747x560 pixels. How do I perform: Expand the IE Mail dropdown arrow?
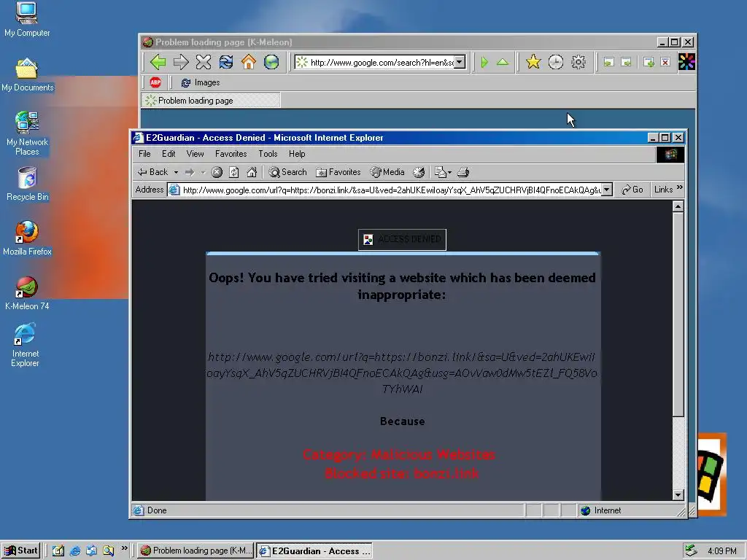[449, 172]
